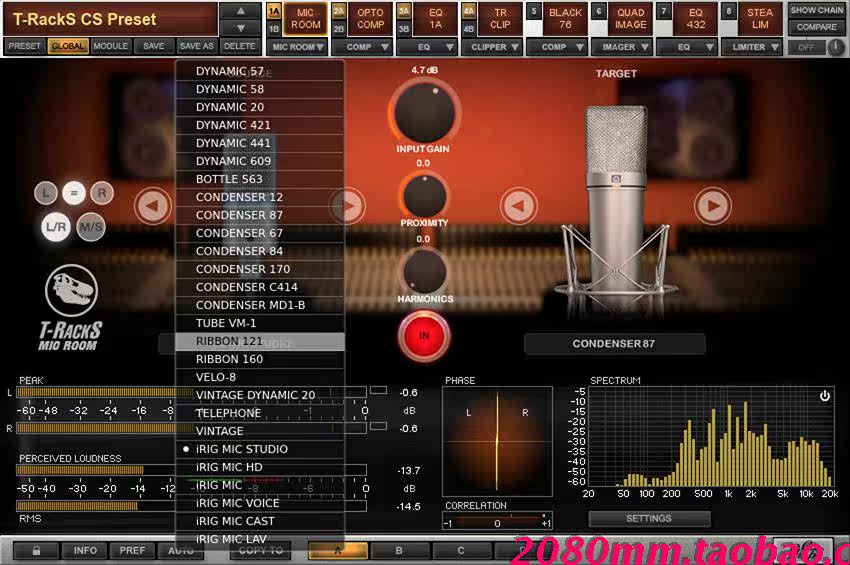Click the PRESET button

coord(24,47)
